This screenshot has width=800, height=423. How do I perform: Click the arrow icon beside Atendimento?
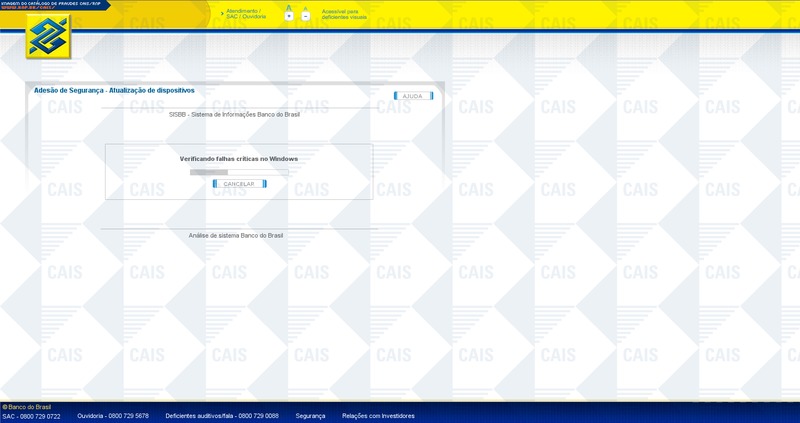pyautogui.click(x=220, y=13)
